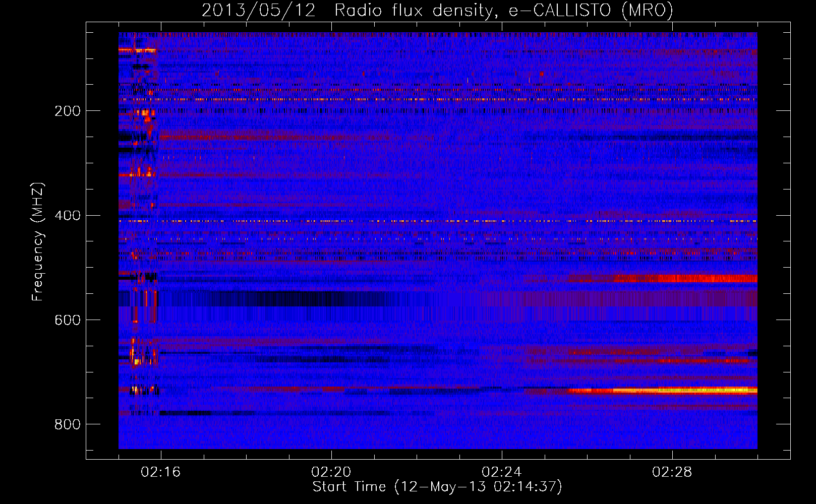Screen dimensions: 816x504
Task: Click the 400 frequency tick label
Action: pos(68,216)
